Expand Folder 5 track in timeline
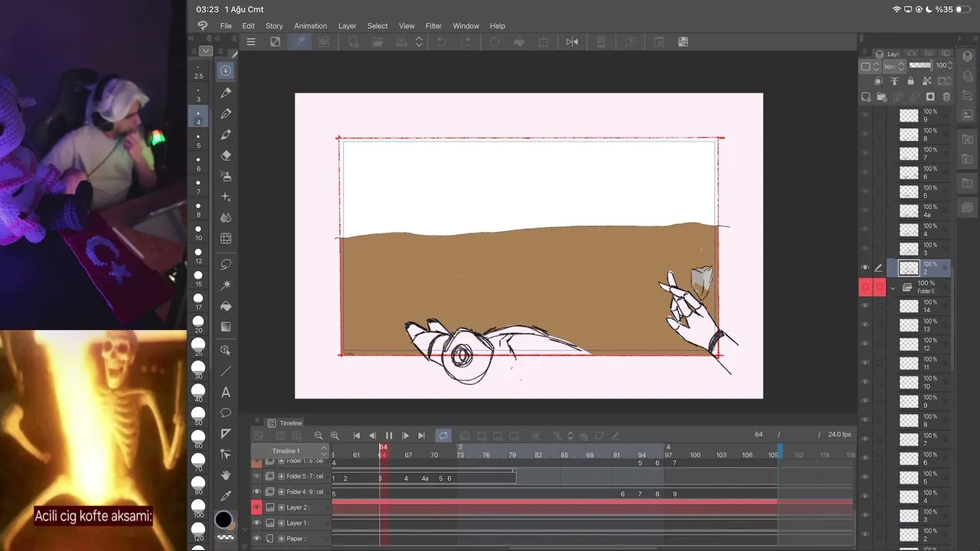This screenshot has width=980, height=551. click(281, 477)
